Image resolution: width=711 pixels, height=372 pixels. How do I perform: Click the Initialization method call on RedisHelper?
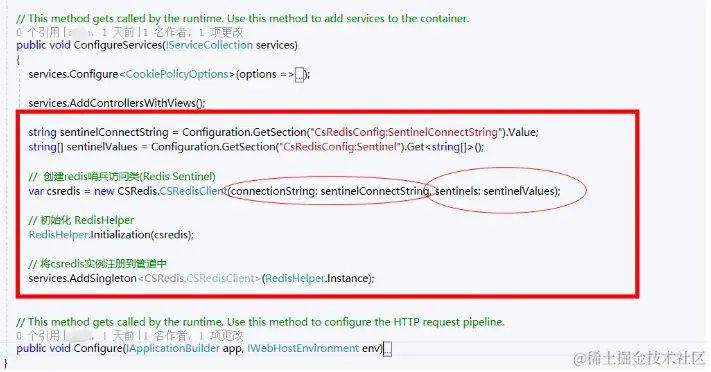point(121,235)
